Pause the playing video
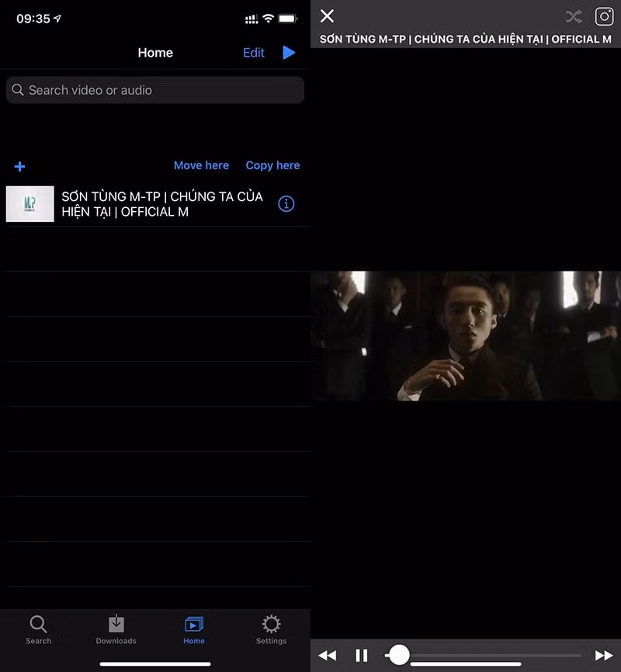Screen dimensions: 621x672 pos(362,655)
